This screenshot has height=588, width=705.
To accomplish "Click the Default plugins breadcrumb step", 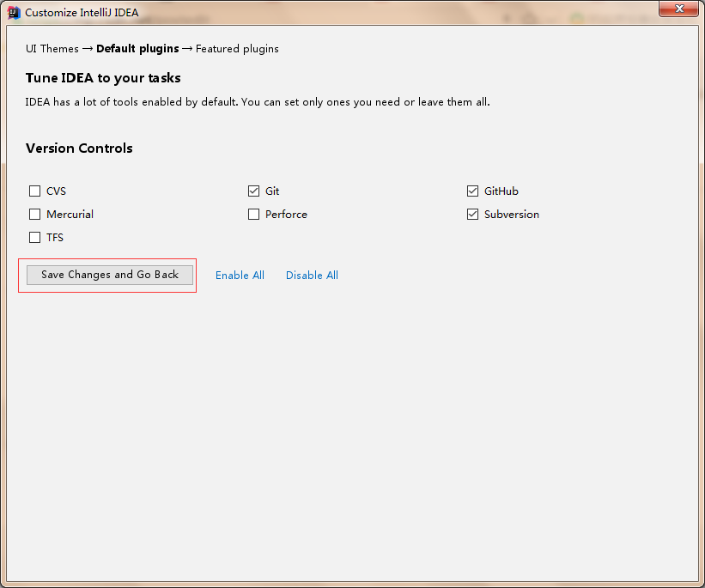I will tap(137, 49).
